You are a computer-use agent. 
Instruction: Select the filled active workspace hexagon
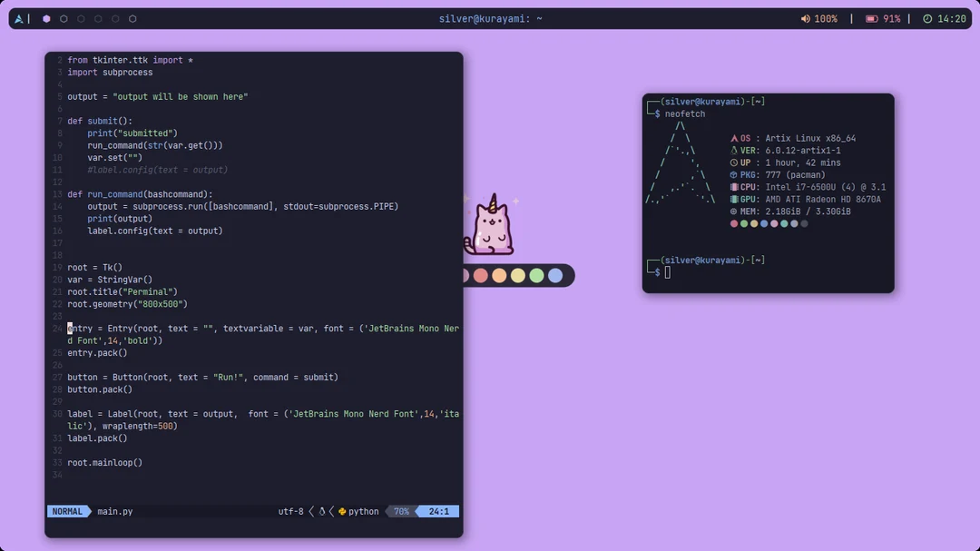click(x=44, y=17)
